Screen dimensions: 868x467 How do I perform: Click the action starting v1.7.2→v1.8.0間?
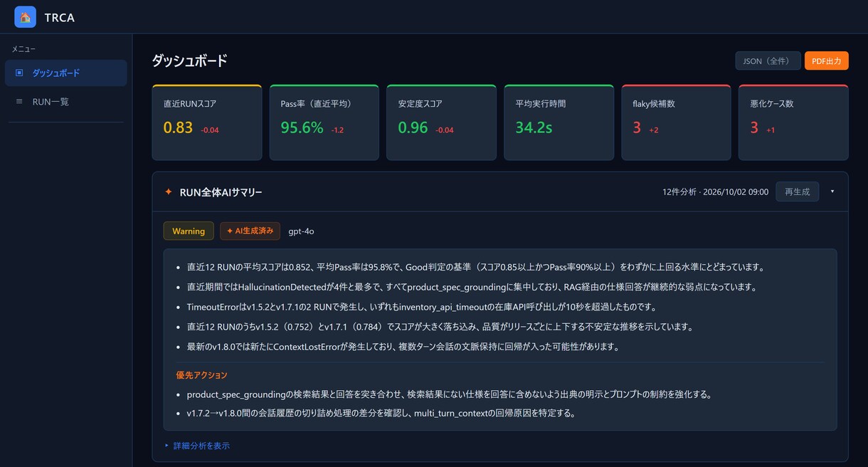click(381, 413)
